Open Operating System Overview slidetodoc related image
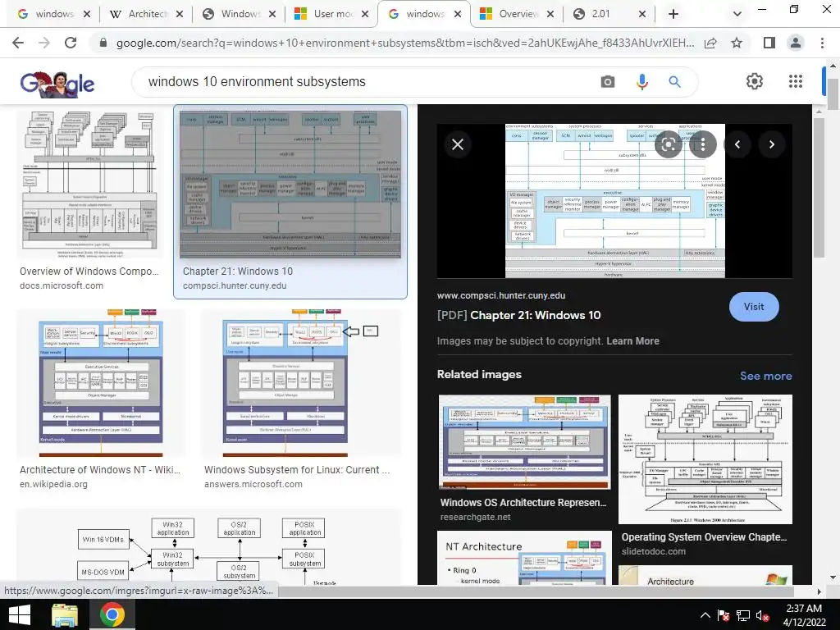This screenshot has width=840, height=630. [x=705, y=459]
